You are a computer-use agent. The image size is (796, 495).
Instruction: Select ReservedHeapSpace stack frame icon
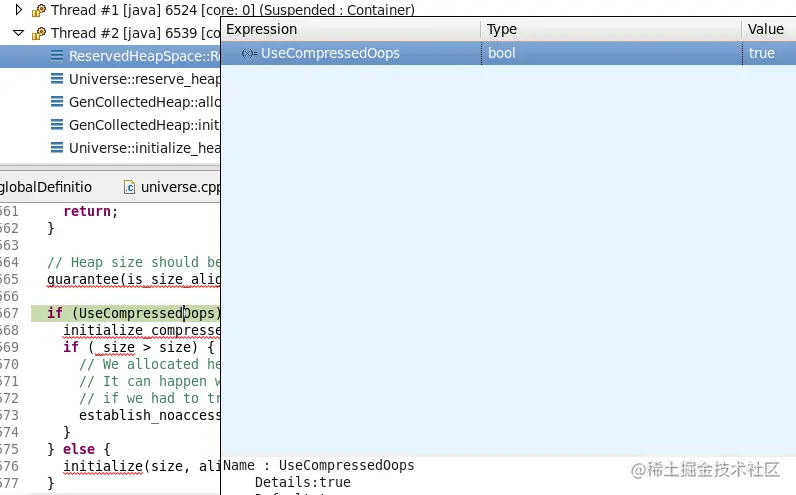pyautogui.click(x=57, y=56)
